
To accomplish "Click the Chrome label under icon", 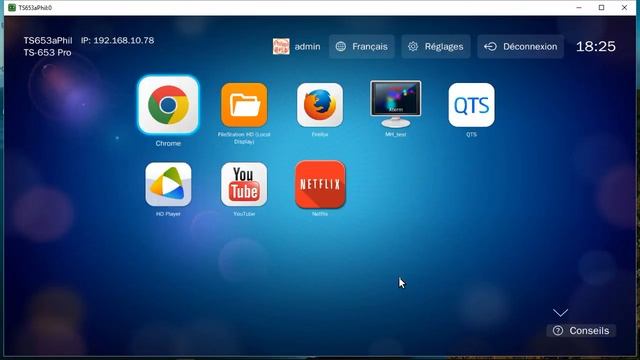I will coord(168,144).
